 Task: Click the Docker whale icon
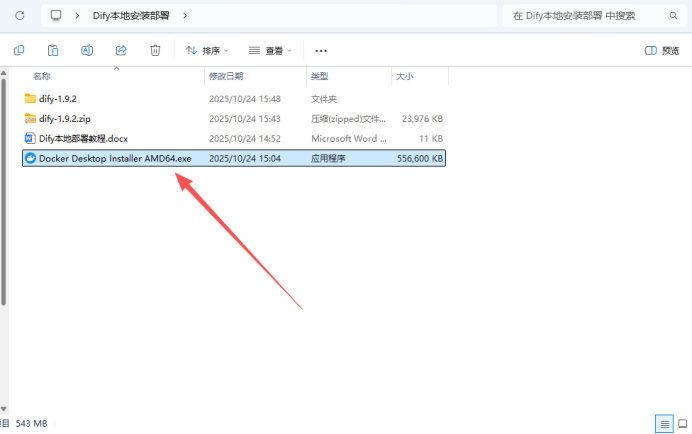30,158
